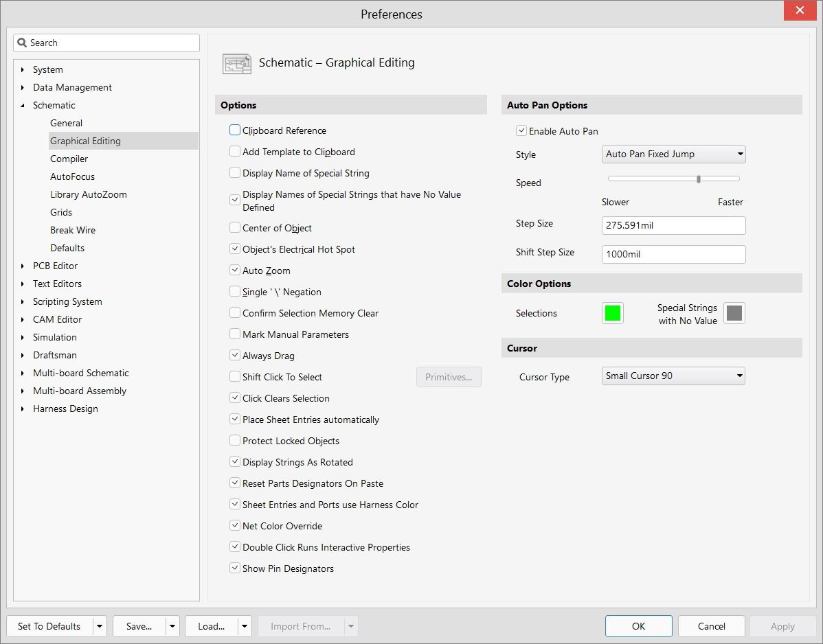
Task: Toggle Display Names of Special Strings with No Value
Action: pos(235,200)
